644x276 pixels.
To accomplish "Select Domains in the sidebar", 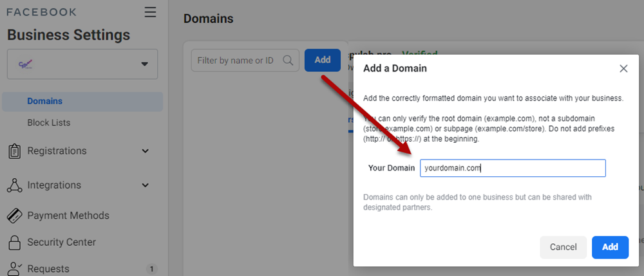I will (82, 101).
